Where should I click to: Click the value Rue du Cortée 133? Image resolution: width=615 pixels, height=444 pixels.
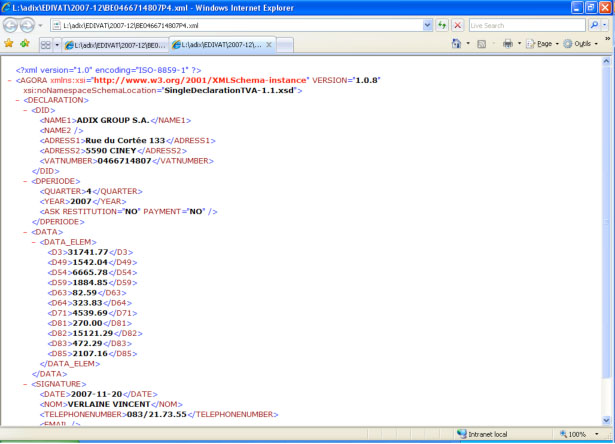click(x=125, y=141)
